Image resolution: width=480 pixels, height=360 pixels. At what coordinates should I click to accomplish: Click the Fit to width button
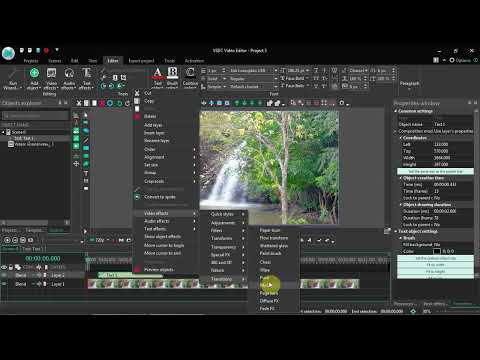pos(435,265)
